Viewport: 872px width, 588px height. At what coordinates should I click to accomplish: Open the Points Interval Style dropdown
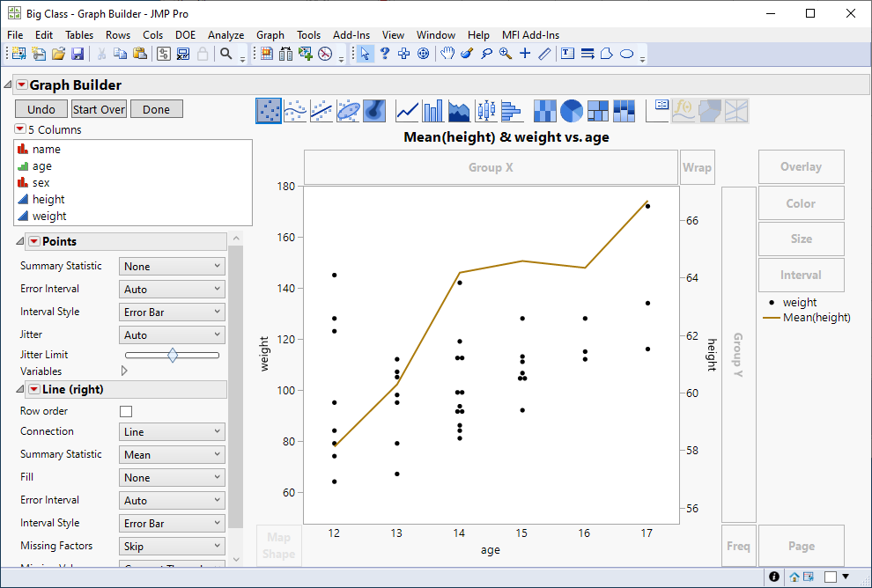[172, 312]
